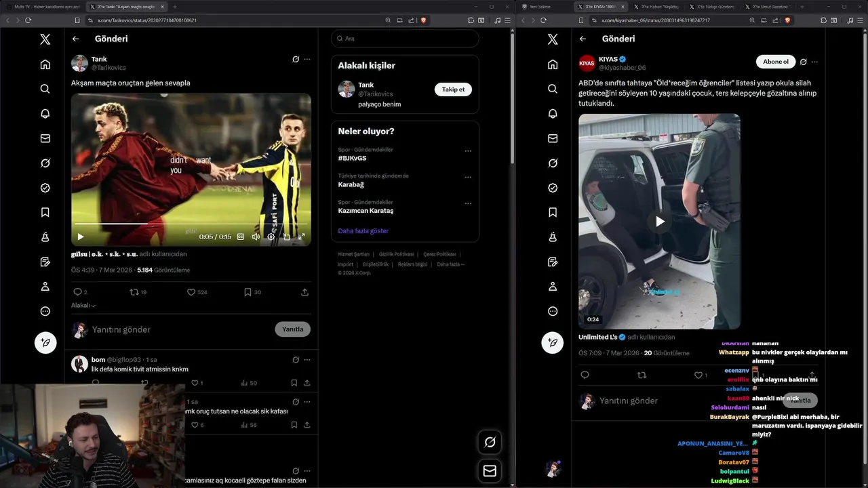The height and width of the screenshot is (488, 868).
Task: Open more options for #BJKvGS trend
Action: [x=468, y=151]
